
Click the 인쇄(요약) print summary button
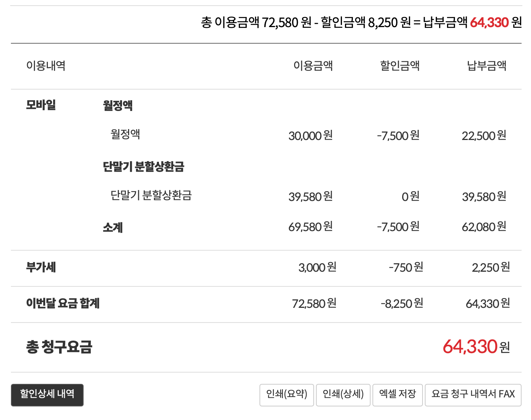pyautogui.click(x=287, y=395)
